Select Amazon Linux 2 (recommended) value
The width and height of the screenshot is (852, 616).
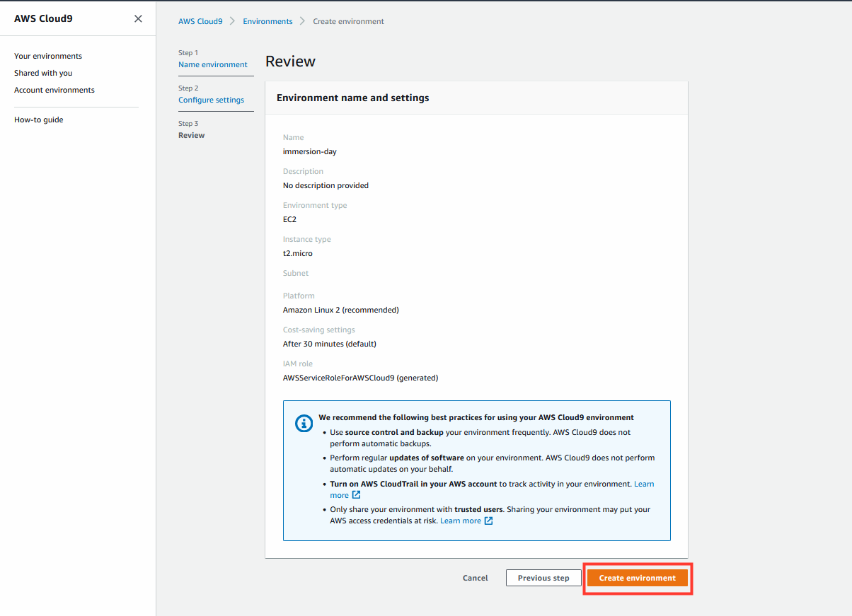pyautogui.click(x=341, y=310)
